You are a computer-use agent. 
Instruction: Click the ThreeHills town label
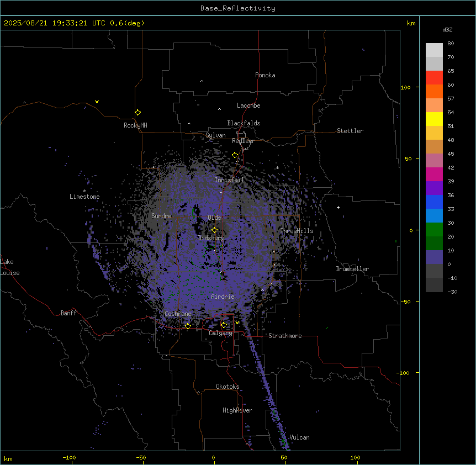pos(297,231)
